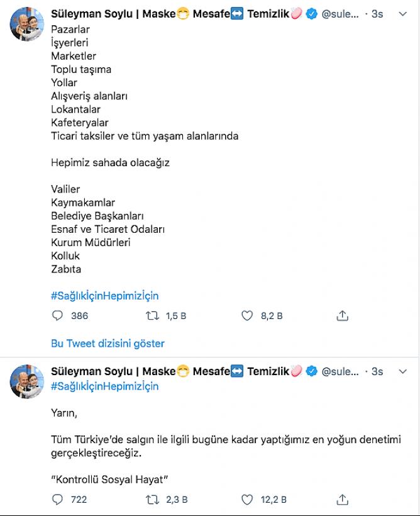420x516 pixels.
Task: Open the 3s timestamp of second tweet
Action: pos(377,371)
